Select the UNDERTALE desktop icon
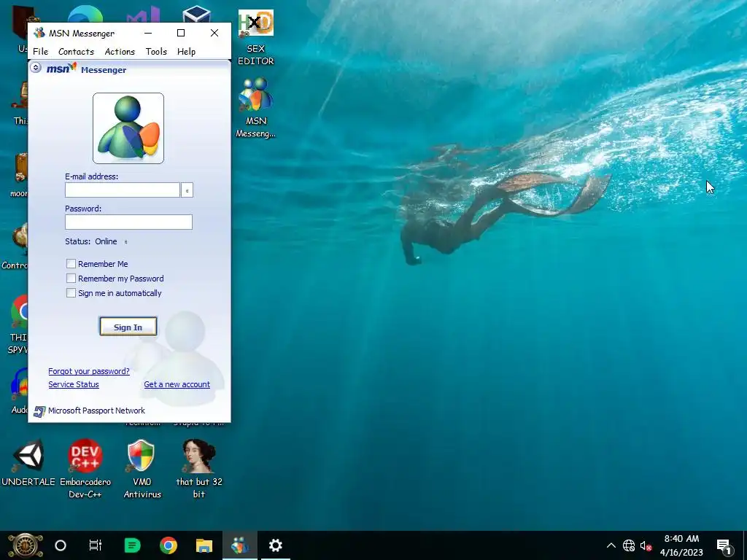747x560 pixels. click(28, 463)
